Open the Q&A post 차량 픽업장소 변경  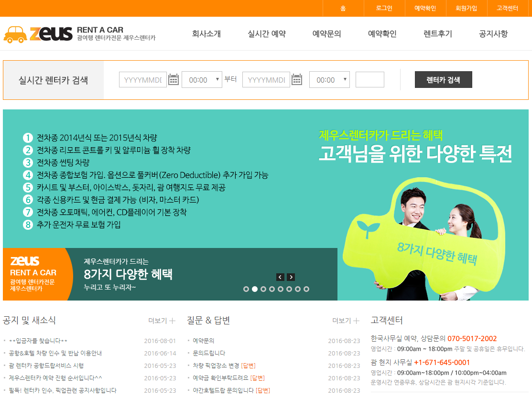click(216, 366)
